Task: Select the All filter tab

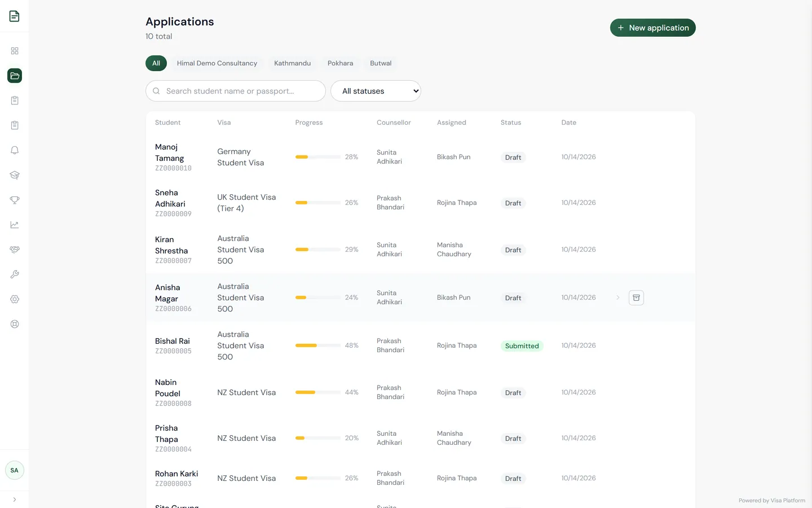Action: [x=156, y=63]
